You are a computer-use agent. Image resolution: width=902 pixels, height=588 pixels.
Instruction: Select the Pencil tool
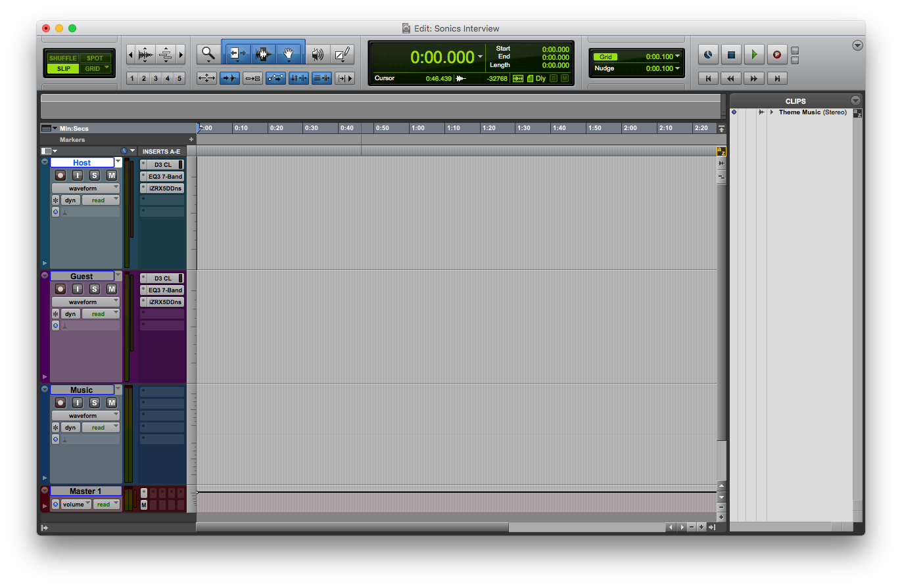[343, 54]
